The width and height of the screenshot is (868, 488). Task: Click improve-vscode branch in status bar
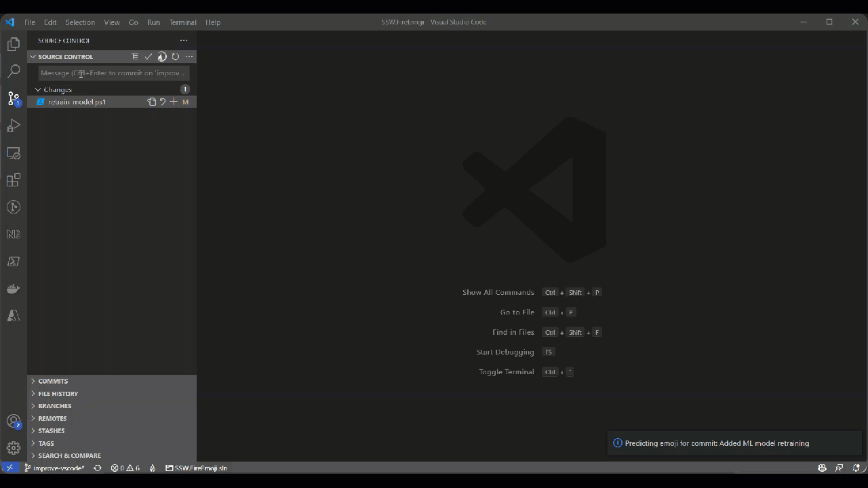(54, 468)
